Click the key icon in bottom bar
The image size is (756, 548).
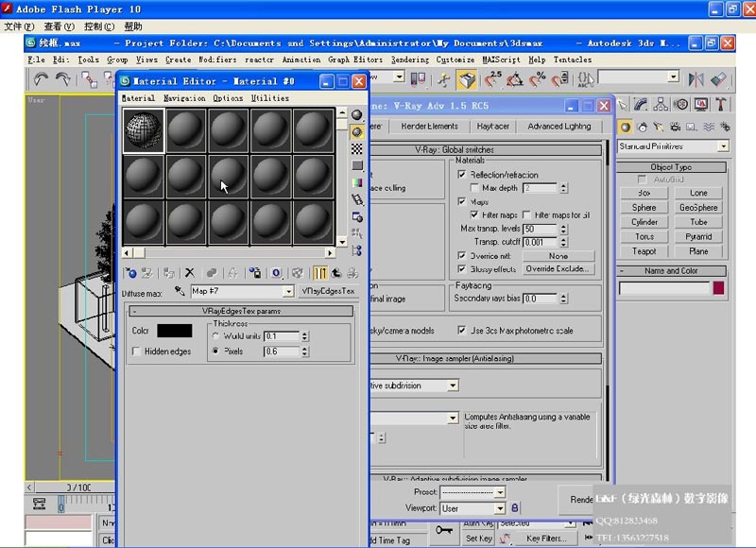443,531
